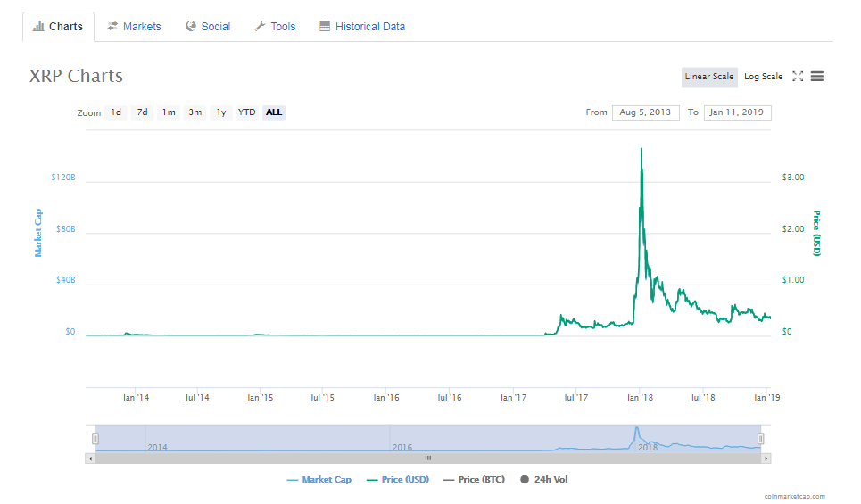The height and width of the screenshot is (504, 861).
Task: Click the navigator left range handle
Action: pos(95,439)
